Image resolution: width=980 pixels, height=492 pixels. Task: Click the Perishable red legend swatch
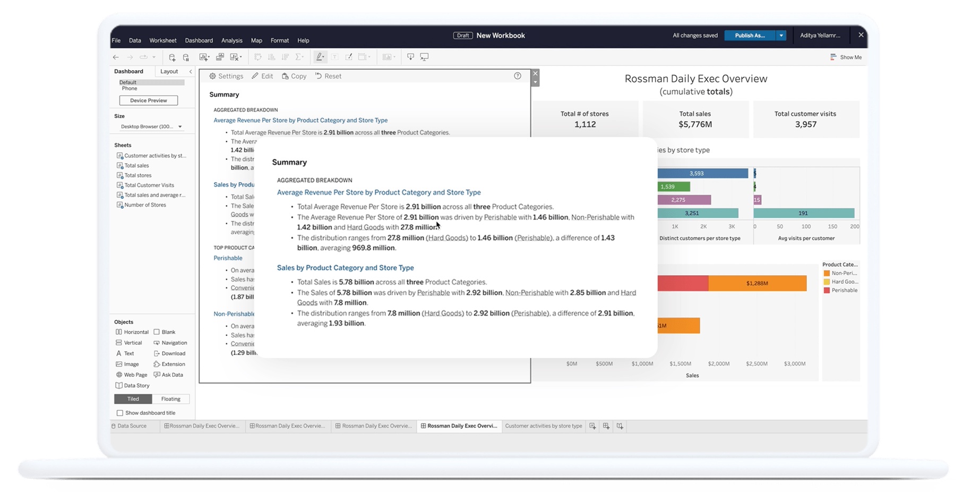point(827,291)
